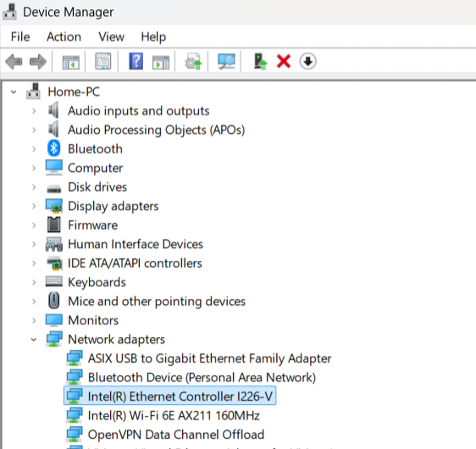Select Intel(R) Wi-Fi 6E AX211 160MHz

click(174, 415)
